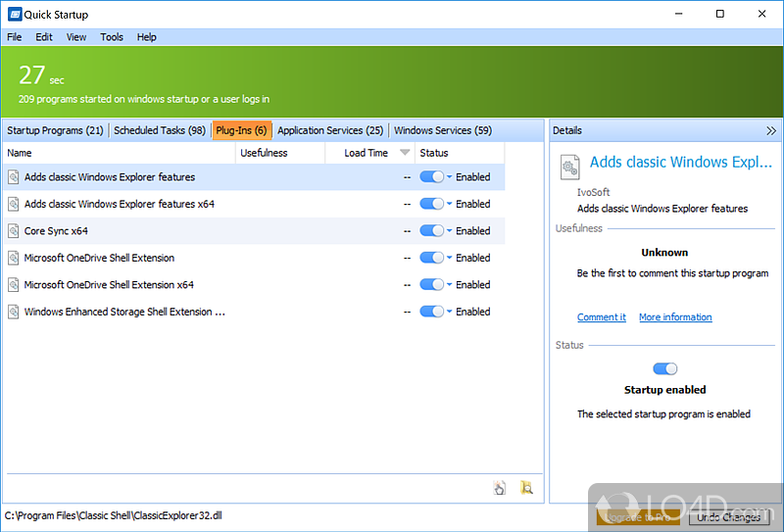Click the Core Sync x64 file icon
Image resolution: width=784 pixels, height=532 pixels.
tap(14, 231)
